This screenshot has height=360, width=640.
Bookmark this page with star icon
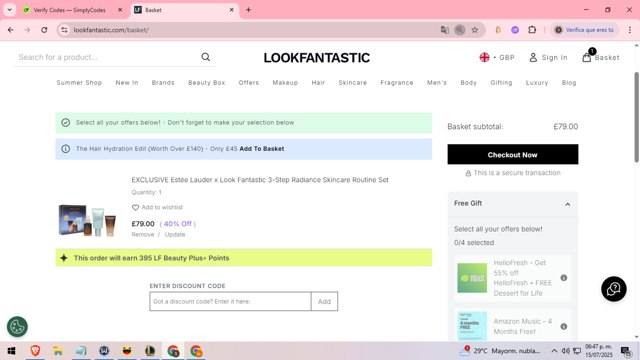475,30
